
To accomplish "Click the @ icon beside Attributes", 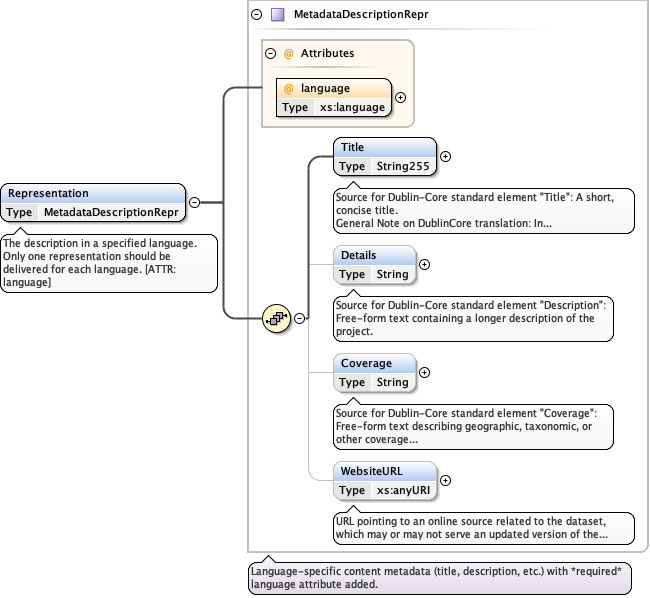I will point(288,53).
